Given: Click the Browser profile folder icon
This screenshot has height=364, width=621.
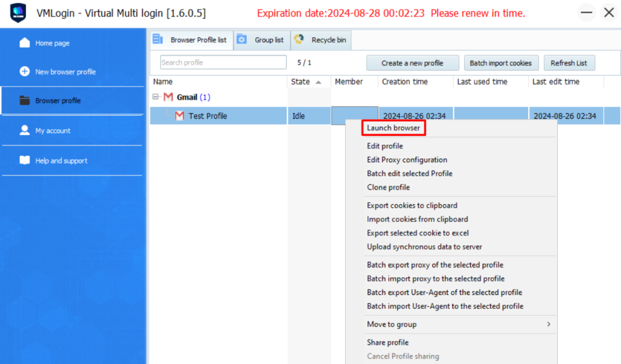Looking at the screenshot, I should pyautogui.click(x=24, y=101).
